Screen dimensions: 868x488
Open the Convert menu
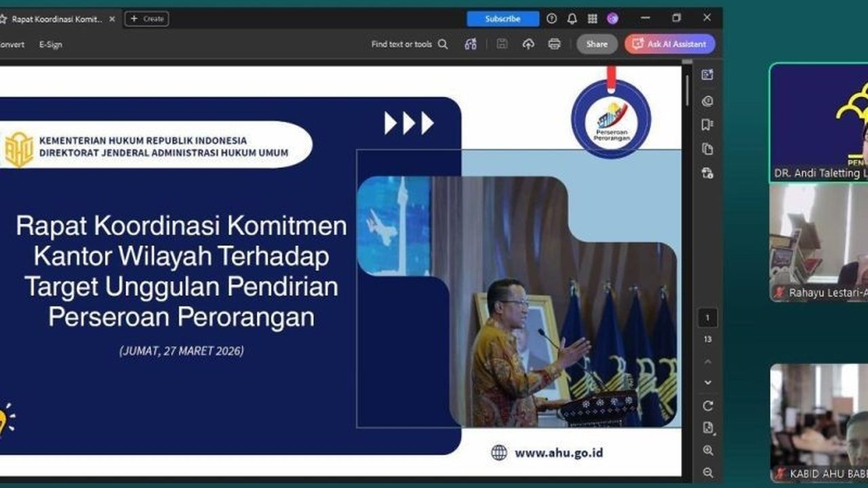tap(12, 44)
